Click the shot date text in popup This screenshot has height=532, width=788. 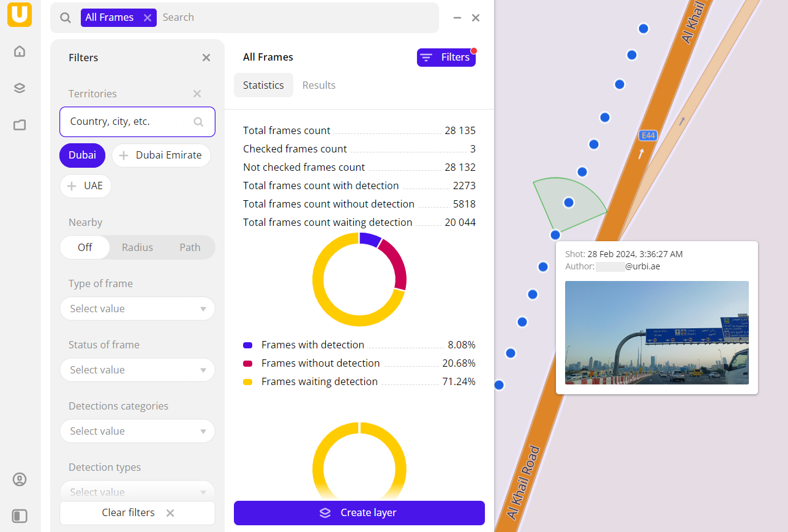tap(635, 254)
